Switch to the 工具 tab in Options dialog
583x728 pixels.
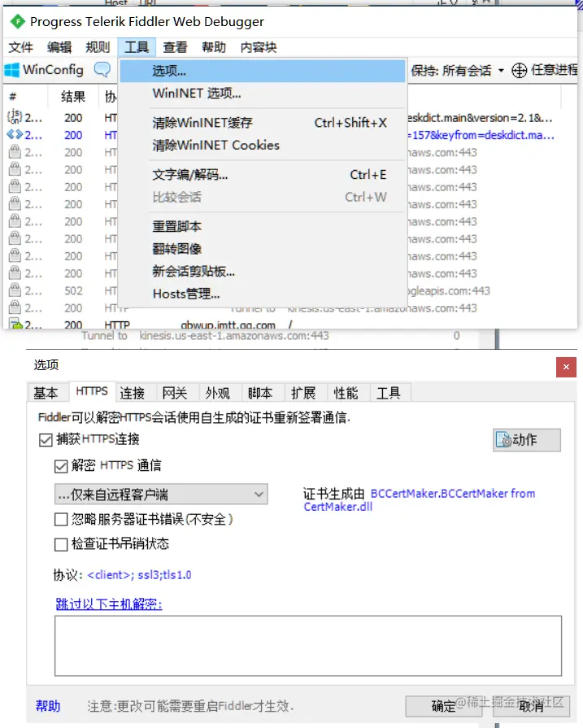click(x=389, y=393)
